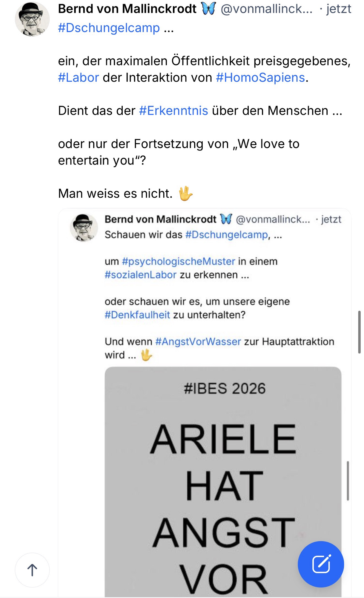Open the #Denkfaulheit hashtag
Screen dimensions: 364x598
[x=137, y=315]
